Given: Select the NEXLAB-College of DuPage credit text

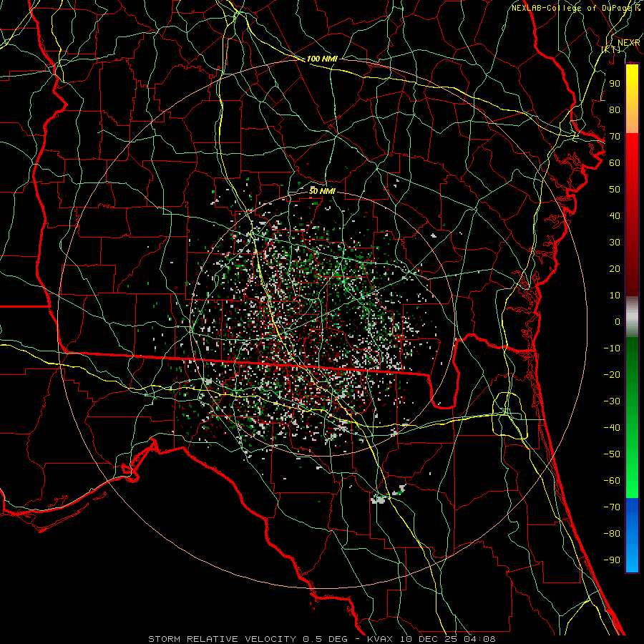Looking at the screenshot, I should [575, 8].
